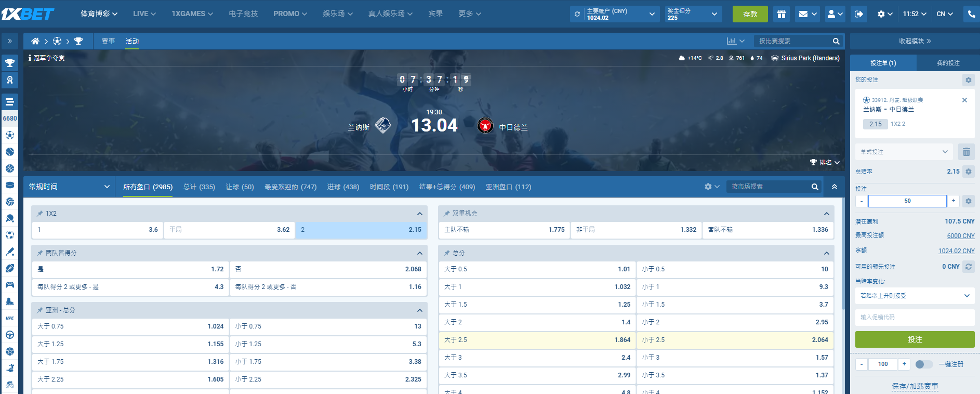Click the green deposit button
Image resolution: width=980 pixels, height=394 pixels.
click(750, 14)
